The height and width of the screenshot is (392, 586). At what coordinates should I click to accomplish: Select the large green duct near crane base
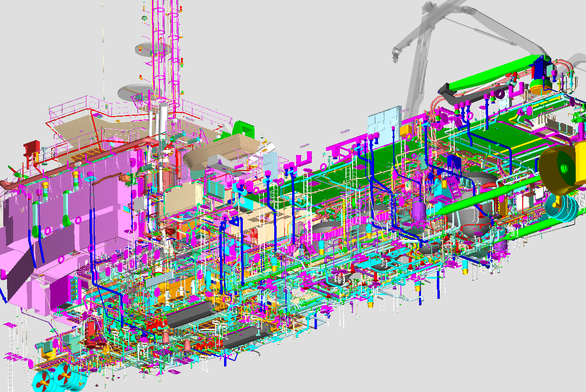(492, 74)
